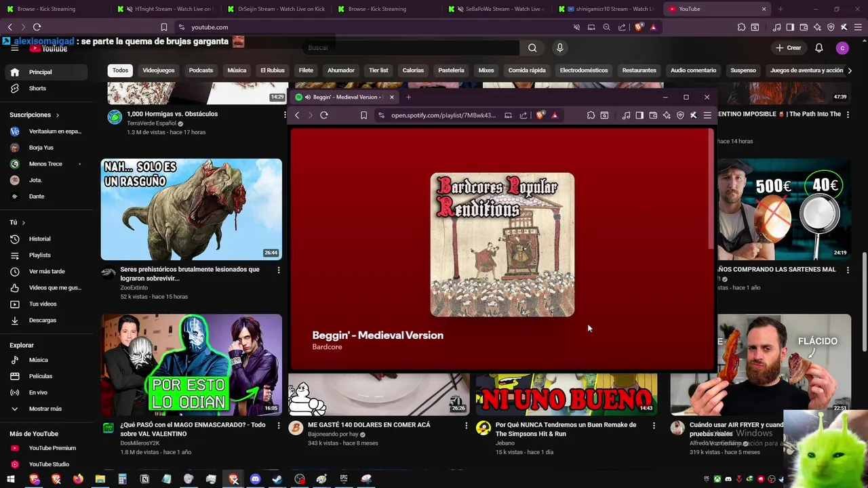Open the ZooExtinto channel link
The width and height of the screenshot is (868, 488).
click(134, 287)
